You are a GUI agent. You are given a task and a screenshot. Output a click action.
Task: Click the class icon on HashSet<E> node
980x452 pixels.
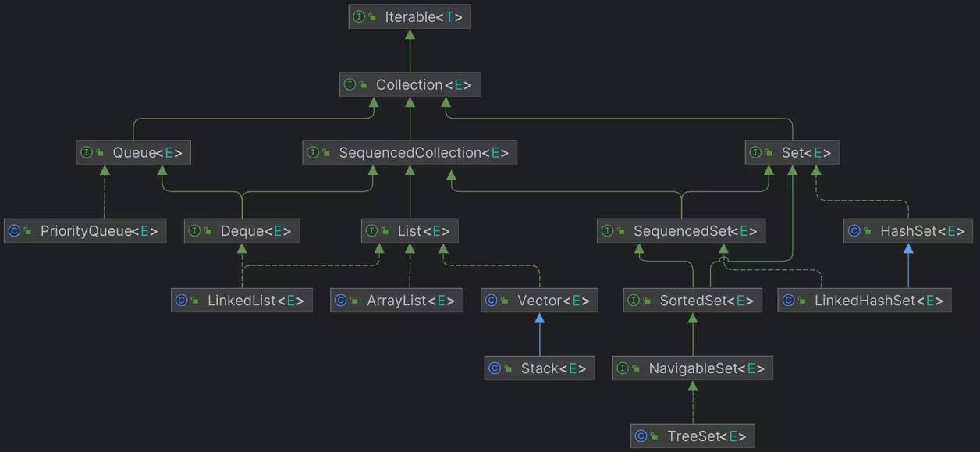[x=854, y=231]
